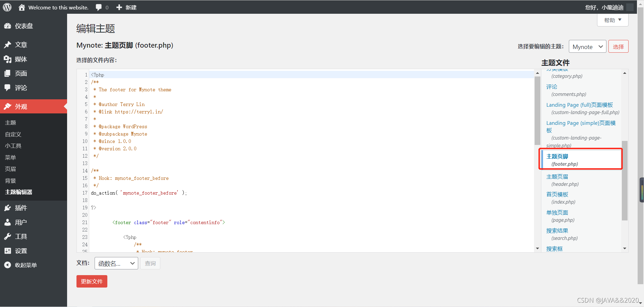
Task: Open the 函数名 documentation dropdown
Action: tap(116, 263)
